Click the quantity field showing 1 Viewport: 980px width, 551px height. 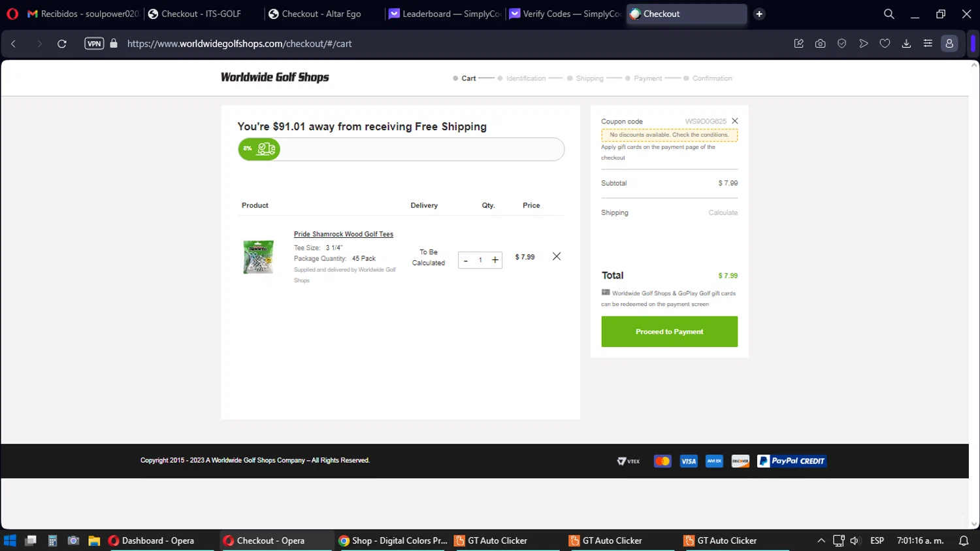(480, 260)
